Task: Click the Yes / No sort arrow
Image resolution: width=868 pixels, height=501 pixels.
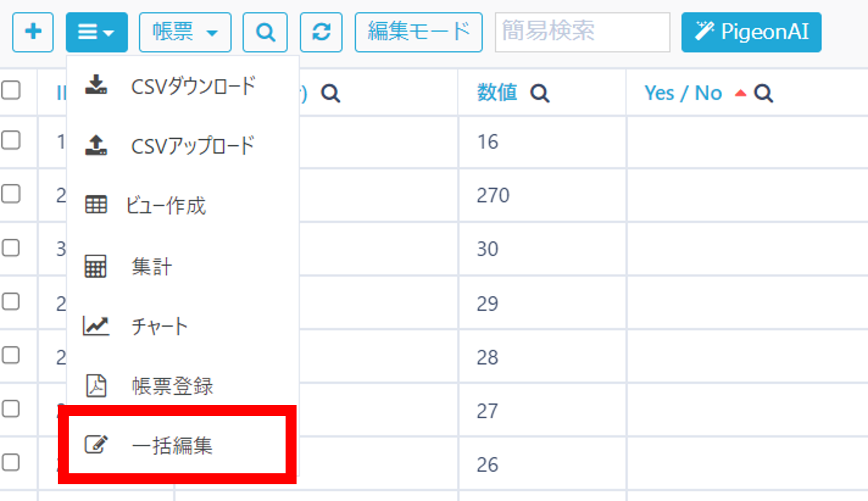Action: pos(740,92)
